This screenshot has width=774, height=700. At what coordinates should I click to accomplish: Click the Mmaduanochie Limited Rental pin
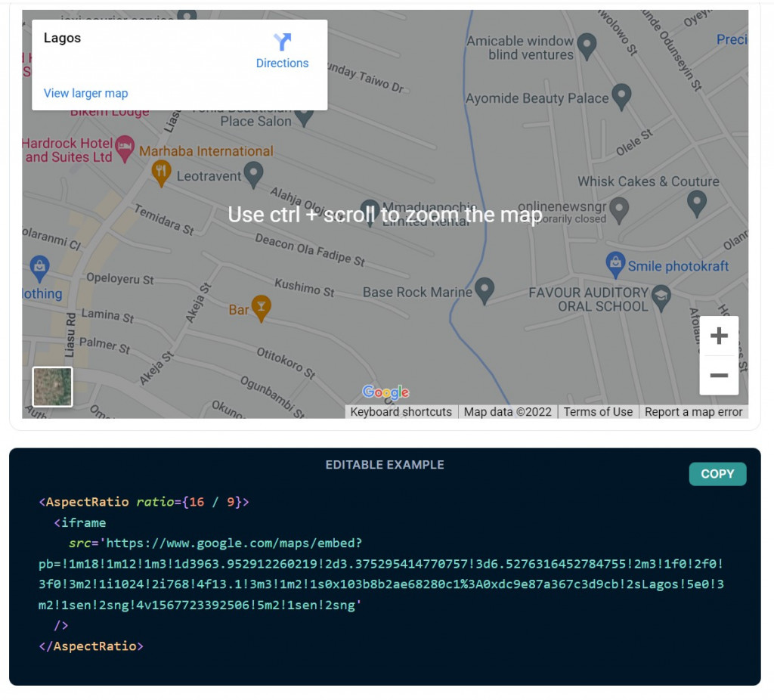[370, 212]
